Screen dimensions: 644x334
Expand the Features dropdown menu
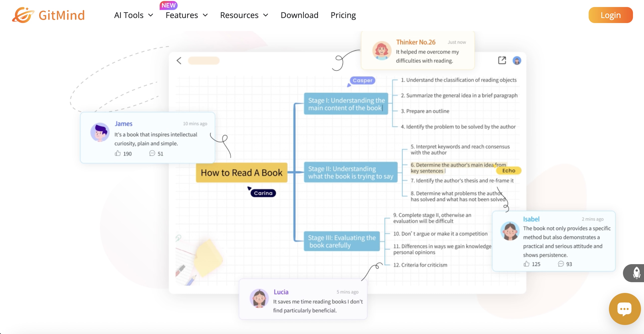coord(187,15)
